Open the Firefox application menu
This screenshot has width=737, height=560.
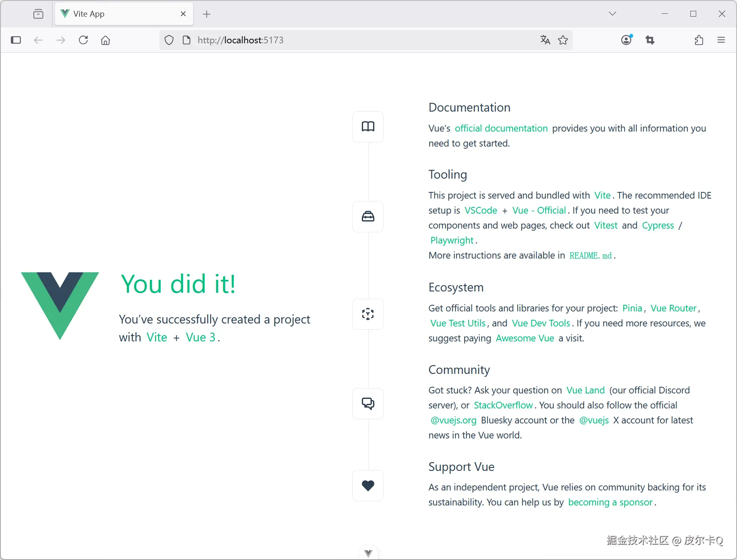pyautogui.click(x=722, y=40)
